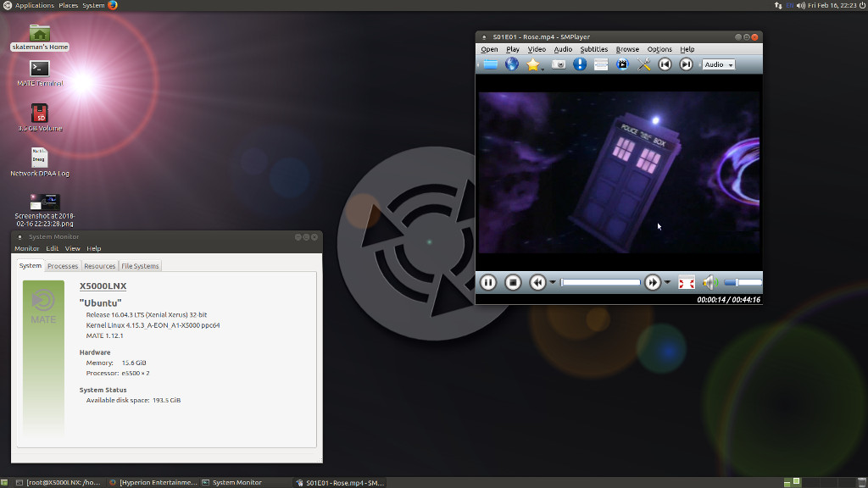Click the video seek bar

pos(600,283)
